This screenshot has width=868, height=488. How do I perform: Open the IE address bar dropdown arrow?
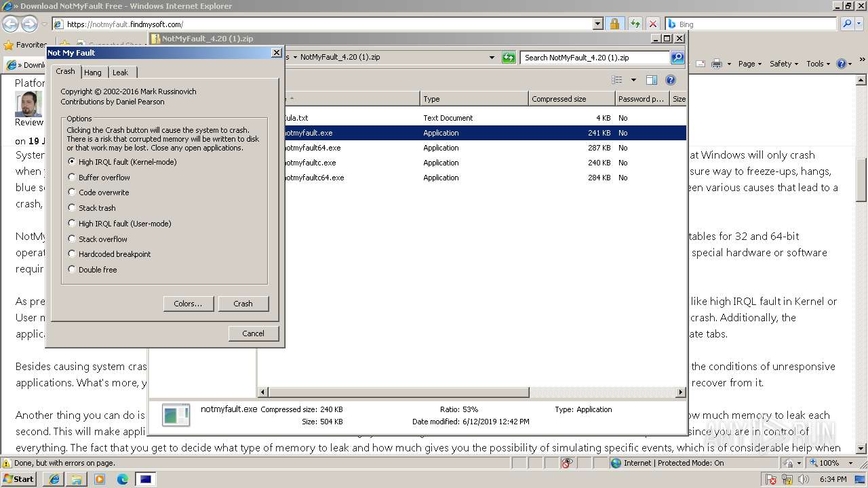(x=597, y=24)
